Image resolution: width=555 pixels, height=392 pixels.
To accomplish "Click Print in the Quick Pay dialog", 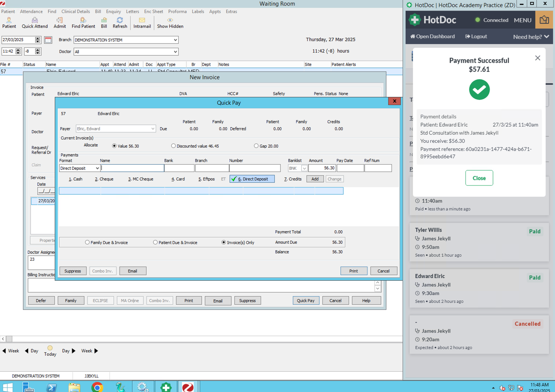I will (x=354, y=271).
